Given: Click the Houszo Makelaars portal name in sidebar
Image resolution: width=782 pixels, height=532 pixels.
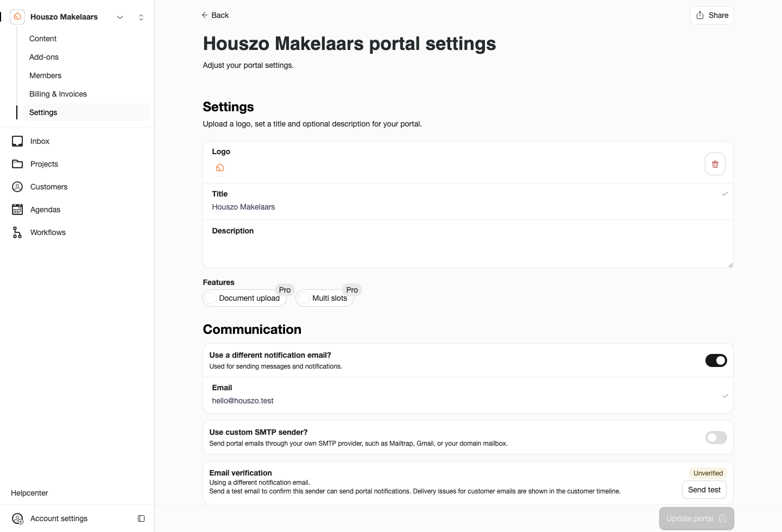Looking at the screenshot, I should click(x=64, y=17).
